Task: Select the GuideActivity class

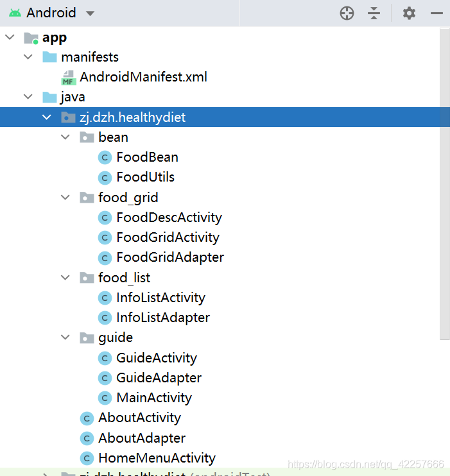Action: coord(157,358)
